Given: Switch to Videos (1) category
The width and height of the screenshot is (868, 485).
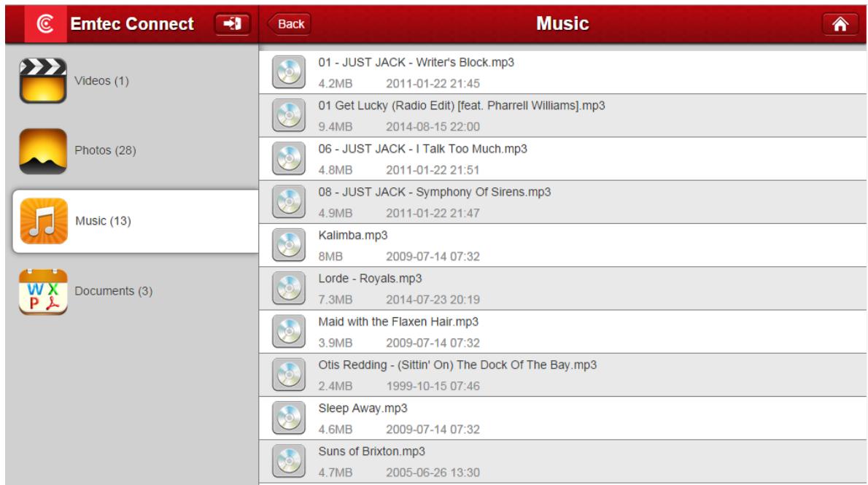Looking at the screenshot, I should pyautogui.click(x=102, y=81).
